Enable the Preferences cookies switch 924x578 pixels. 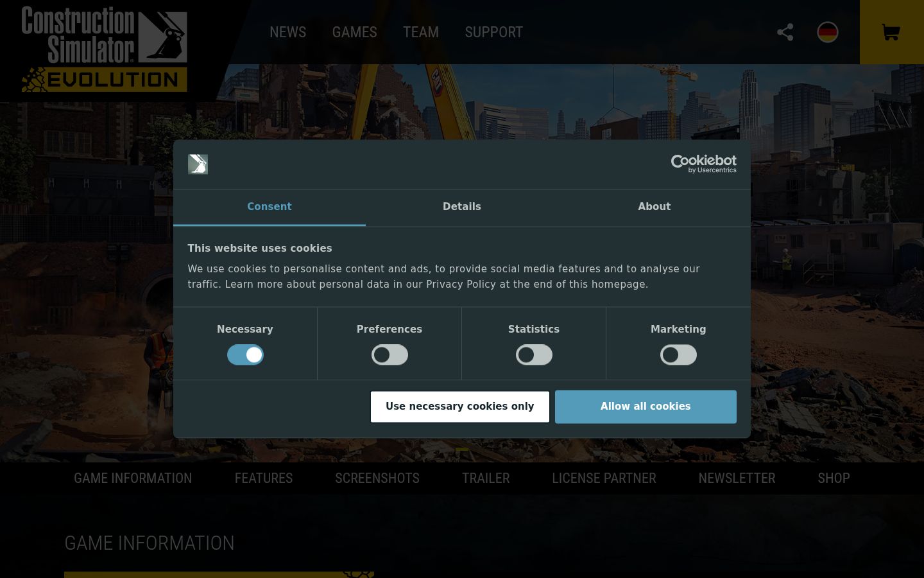click(x=389, y=355)
